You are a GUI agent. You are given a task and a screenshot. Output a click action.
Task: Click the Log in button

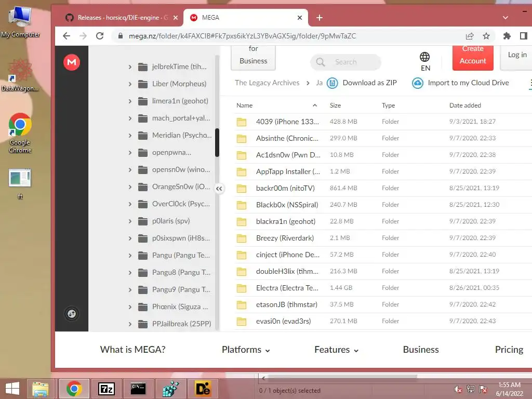(x=517, y=58)
